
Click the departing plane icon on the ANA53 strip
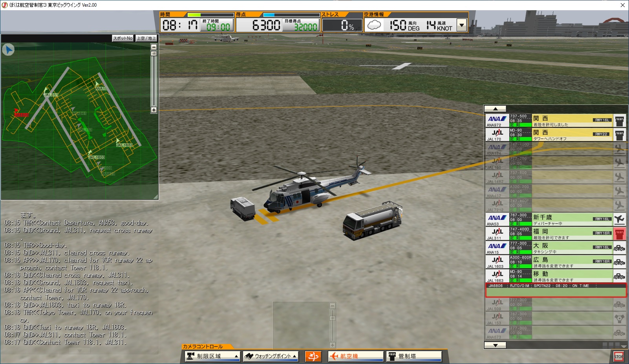point(620,219)
